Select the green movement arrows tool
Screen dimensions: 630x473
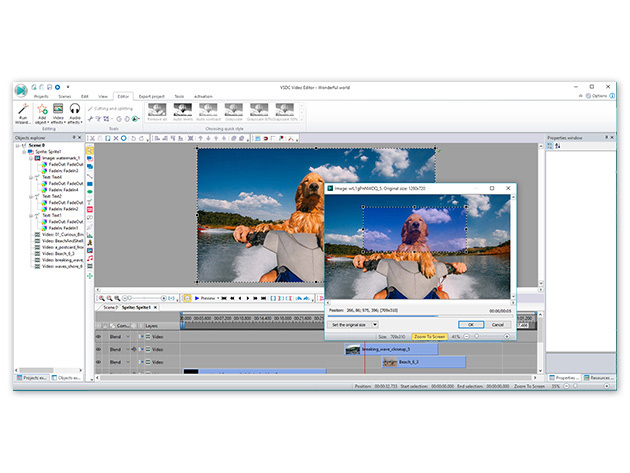point(90,276)
